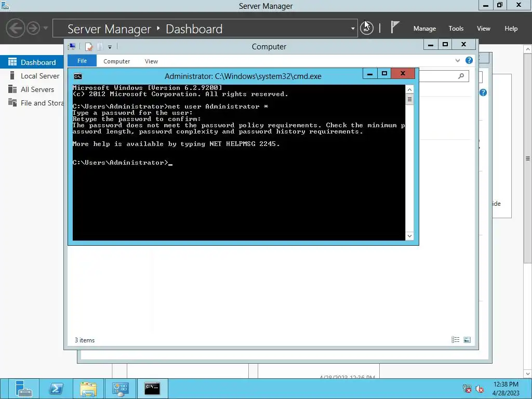Click the command prompt scroll down arrow
The width and height of the screenshot is (532, 399).
(409, 236)
